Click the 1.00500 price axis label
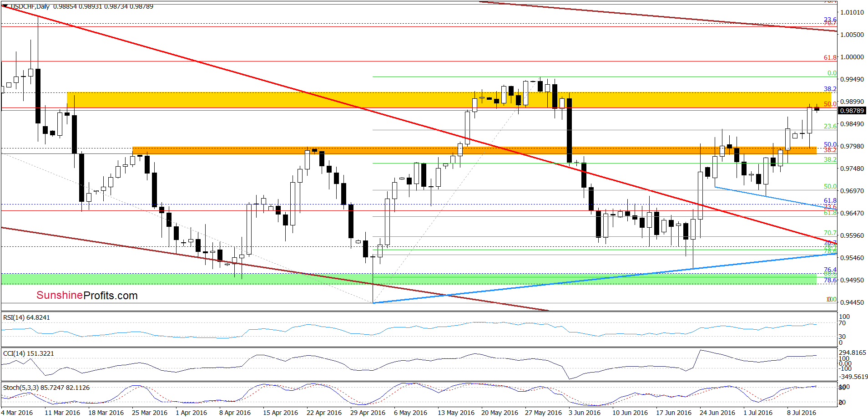The width and height of the screenshot is (868, 419). (x=852, y=35)
